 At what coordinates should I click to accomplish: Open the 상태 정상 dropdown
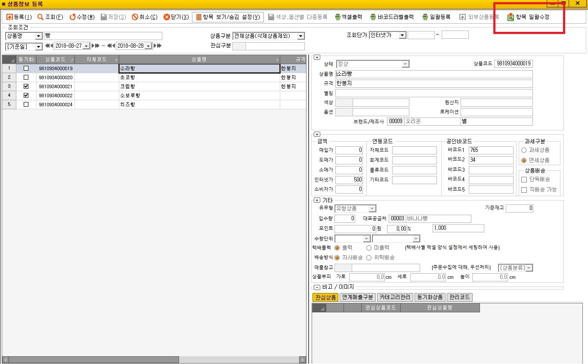pyautogui.click(x=405, y=64)
